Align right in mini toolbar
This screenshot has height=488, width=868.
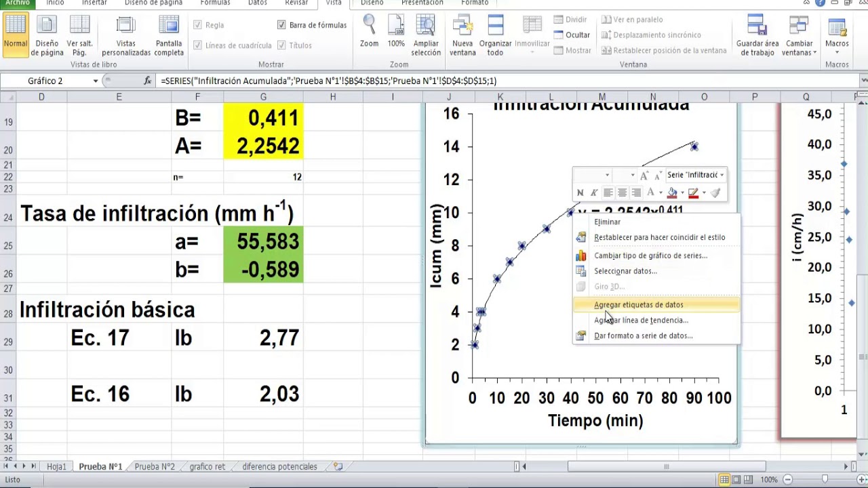636,193
